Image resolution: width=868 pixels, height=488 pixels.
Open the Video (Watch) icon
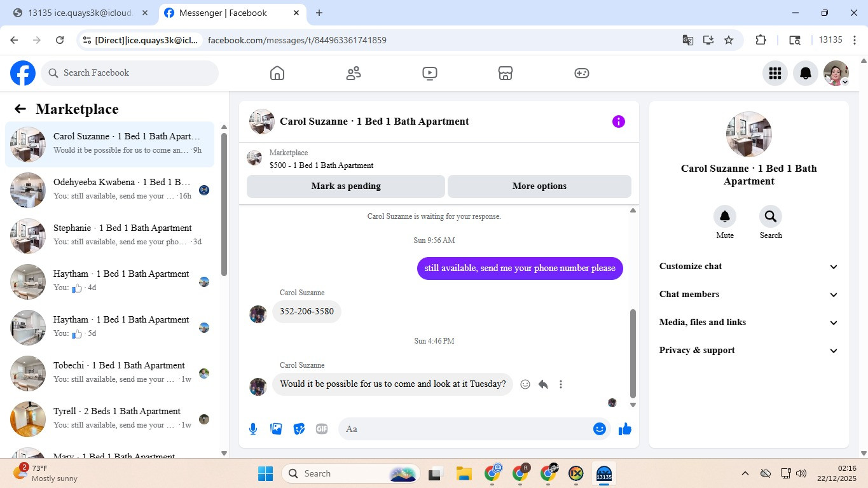click(429, 73)
